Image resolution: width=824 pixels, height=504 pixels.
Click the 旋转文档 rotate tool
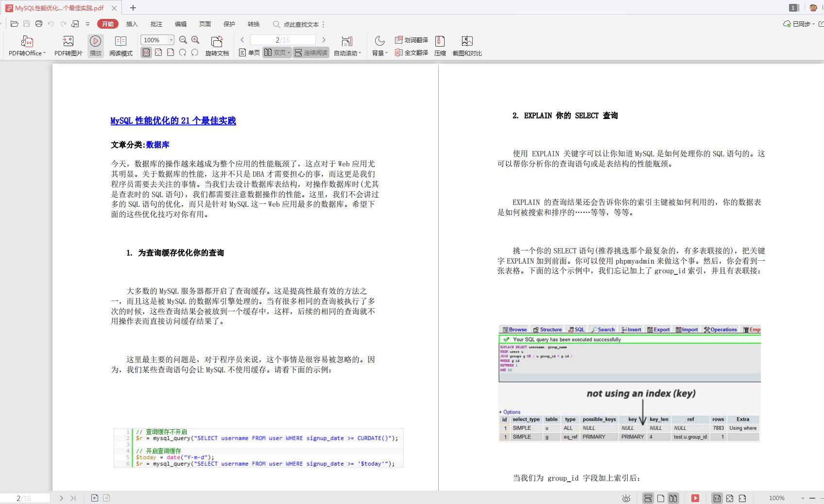pyautogui.click(x=217, y=45)
